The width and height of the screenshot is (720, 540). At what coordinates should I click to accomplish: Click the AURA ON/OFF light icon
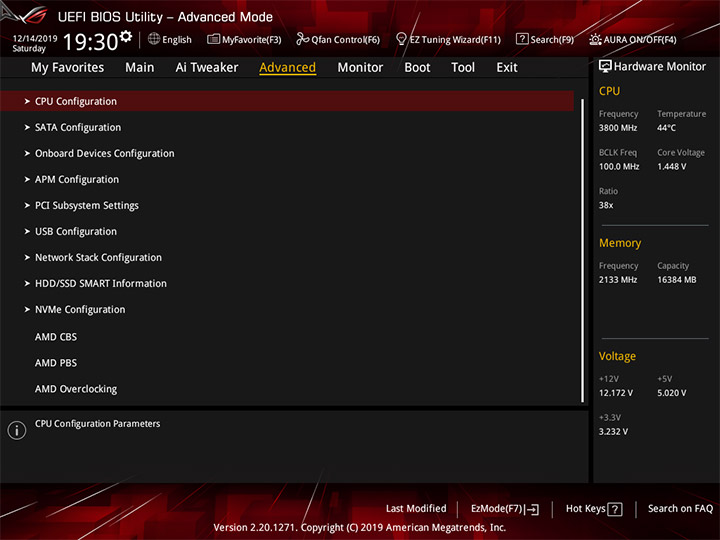pos(595,39)
